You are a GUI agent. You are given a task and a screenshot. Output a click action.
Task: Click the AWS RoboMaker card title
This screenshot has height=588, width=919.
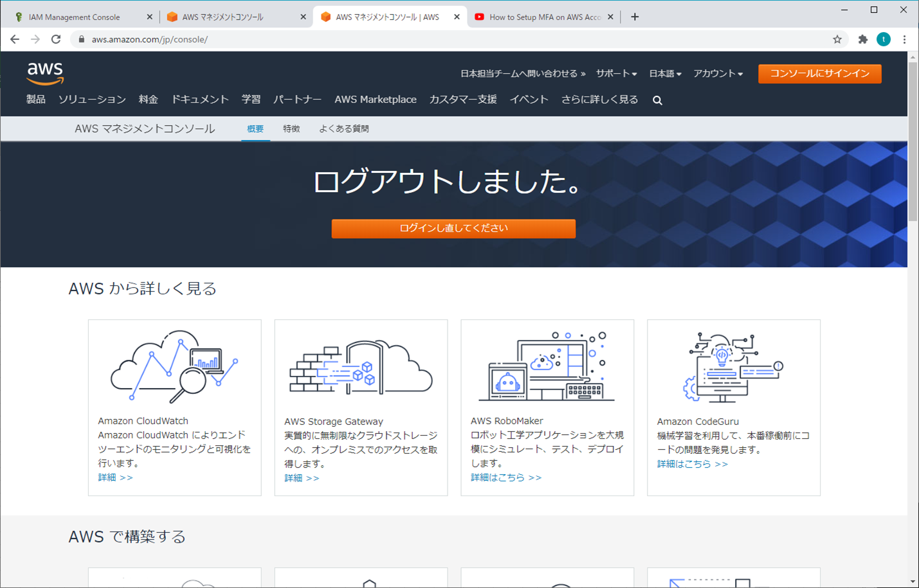point(507,421)
